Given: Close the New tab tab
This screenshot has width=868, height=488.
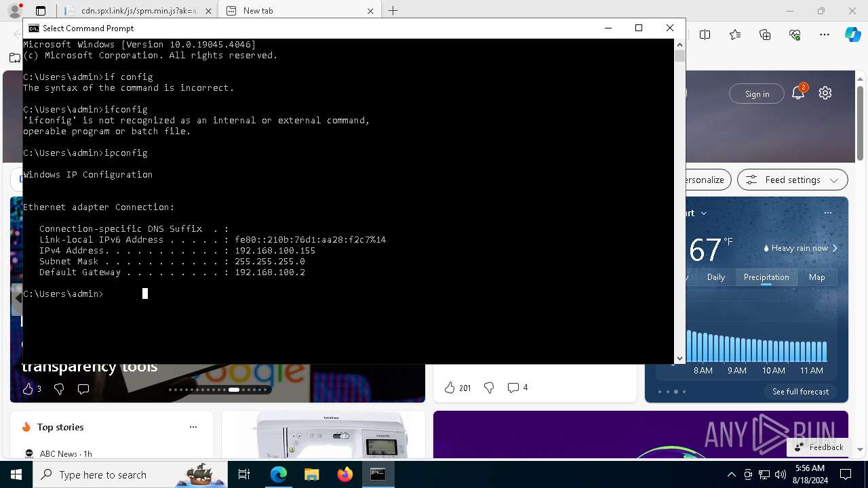Looking at the screenshot, I should coord(370,11).
